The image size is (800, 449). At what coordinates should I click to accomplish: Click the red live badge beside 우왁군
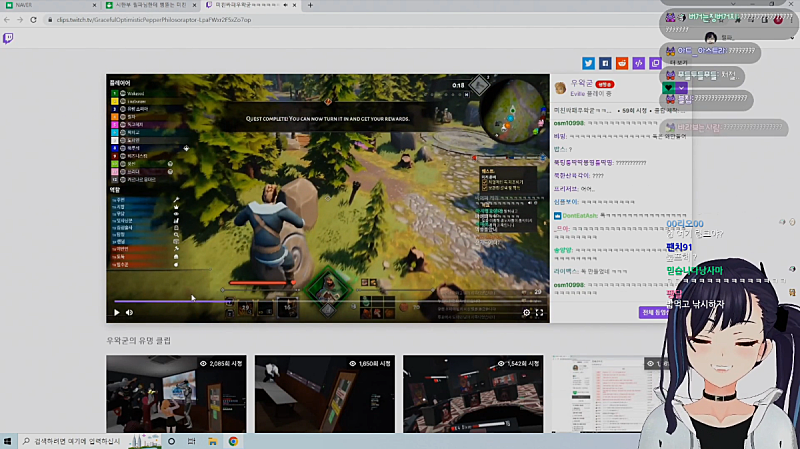[x=605, y=84]
